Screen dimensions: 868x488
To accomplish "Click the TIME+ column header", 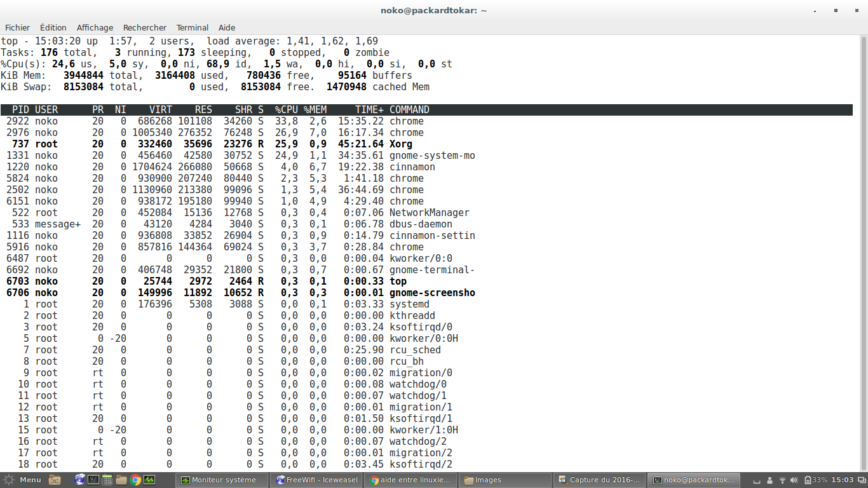I will click(369, 110).
